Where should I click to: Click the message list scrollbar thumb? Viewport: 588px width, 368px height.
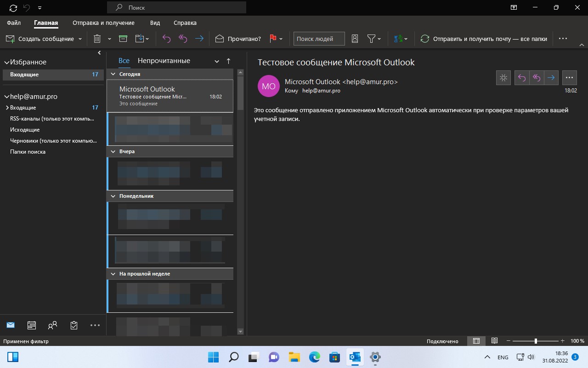pos(240,92)
